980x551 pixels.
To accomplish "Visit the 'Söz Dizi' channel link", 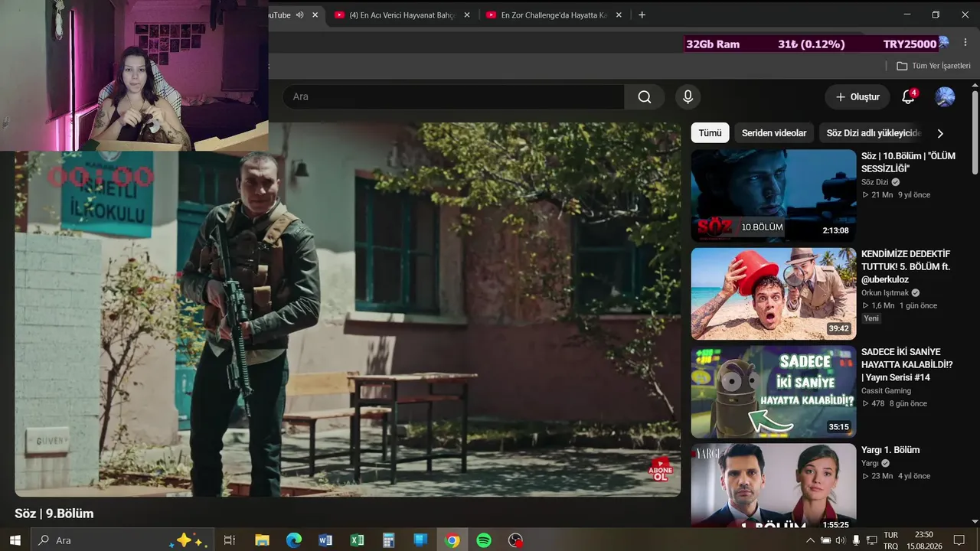I will [875, 182].
